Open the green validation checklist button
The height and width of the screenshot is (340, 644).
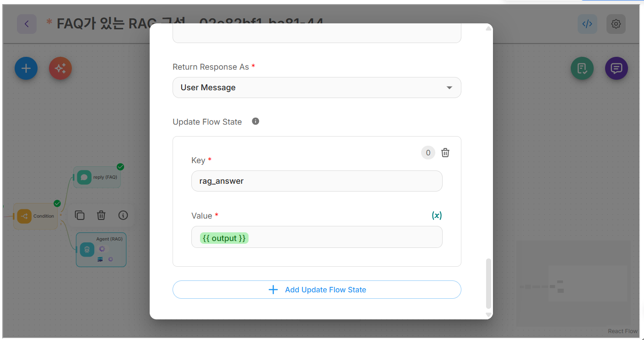[582, 69]
